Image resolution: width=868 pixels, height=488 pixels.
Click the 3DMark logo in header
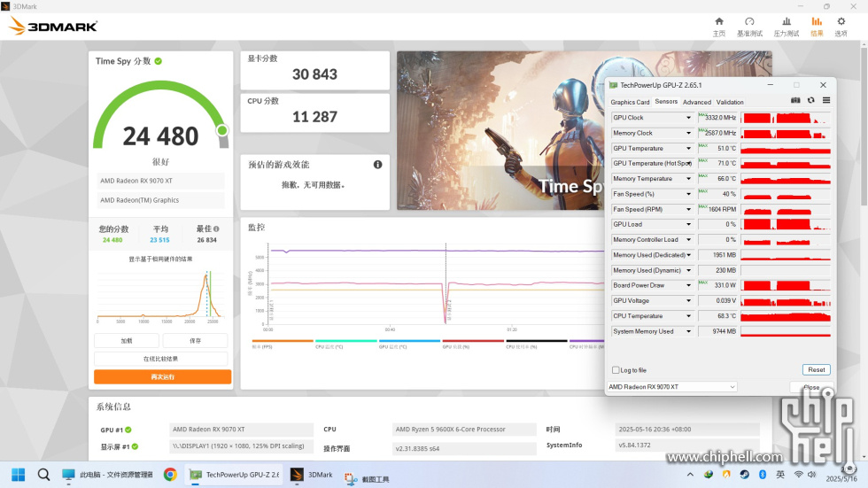point(53,26)
